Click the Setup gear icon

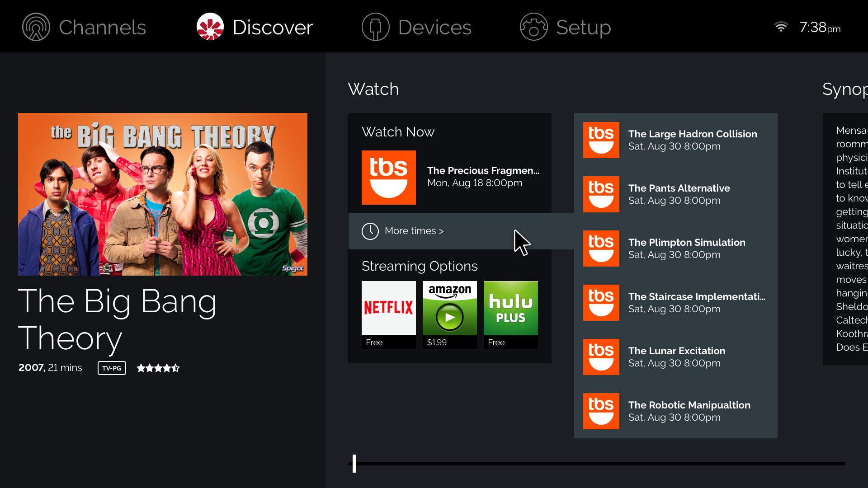(x=533, y=27)
